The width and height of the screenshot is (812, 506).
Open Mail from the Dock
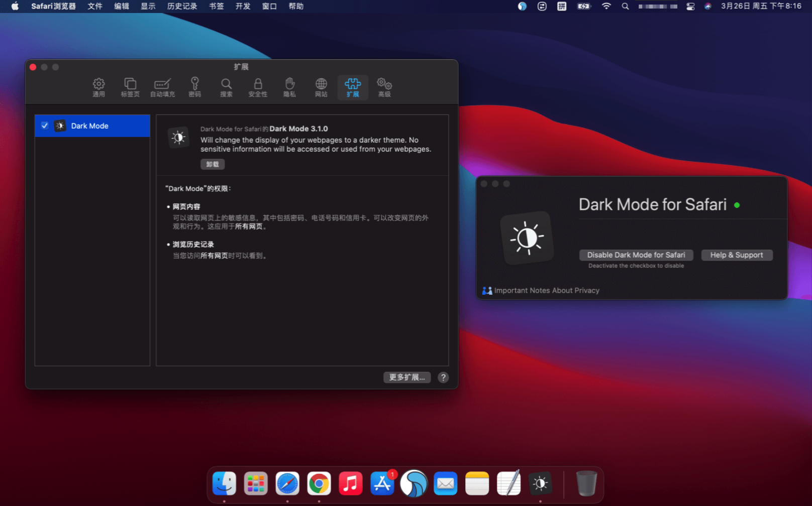446,484
